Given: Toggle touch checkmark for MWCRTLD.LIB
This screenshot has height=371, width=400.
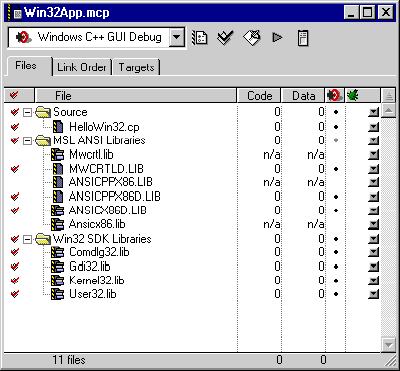Looking at the screenshot, I should pos(14,169).
